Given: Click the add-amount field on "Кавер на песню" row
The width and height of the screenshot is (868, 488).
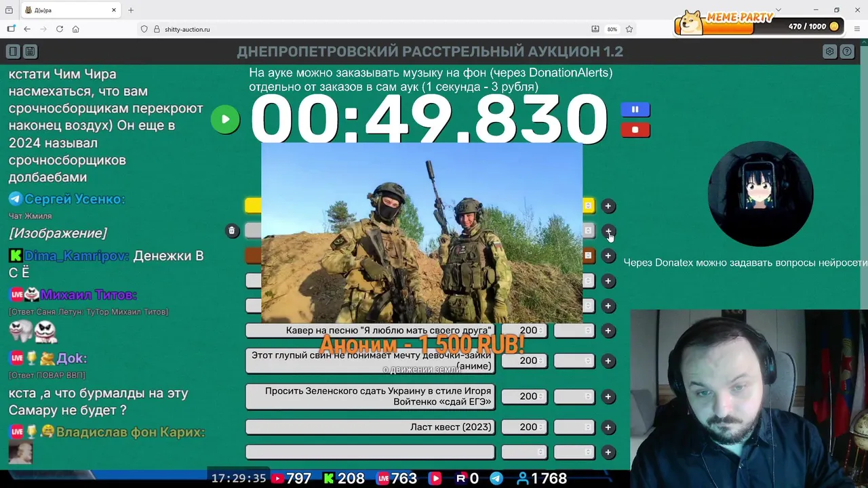Looking at the screenshot, I should click(x=574, y=331).
